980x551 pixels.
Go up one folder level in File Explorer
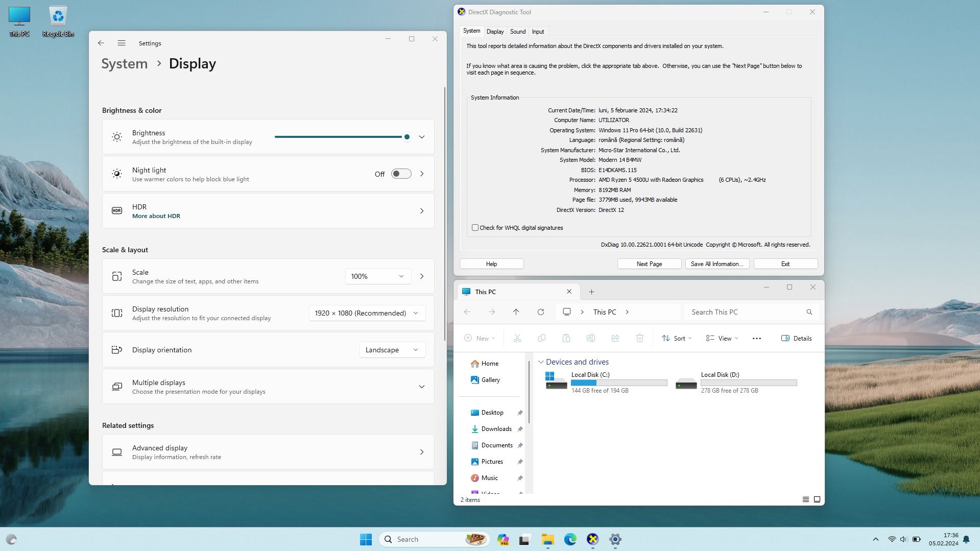tap(516, 312)
